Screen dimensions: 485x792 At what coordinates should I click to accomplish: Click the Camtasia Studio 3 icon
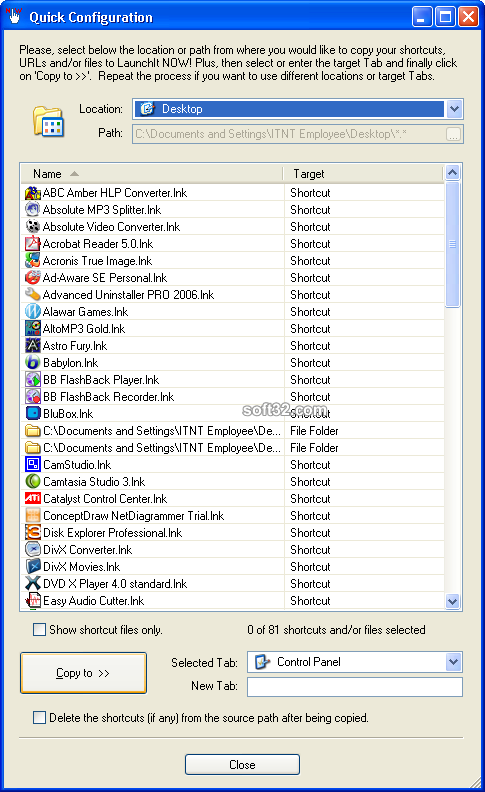33,482
